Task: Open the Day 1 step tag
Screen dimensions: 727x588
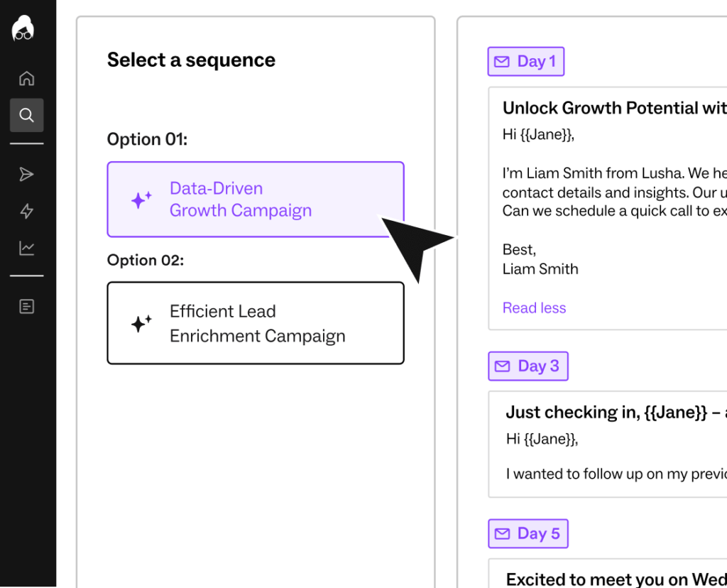Action: (526, 61)
